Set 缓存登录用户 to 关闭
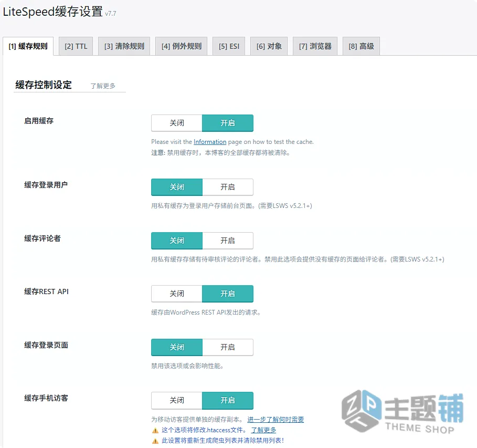 [x=177, y=187]
